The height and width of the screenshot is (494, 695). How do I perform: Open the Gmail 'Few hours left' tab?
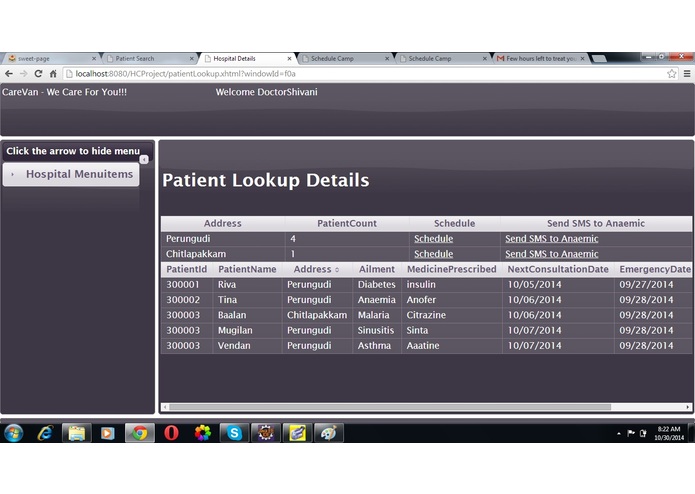tap(540, 58)
